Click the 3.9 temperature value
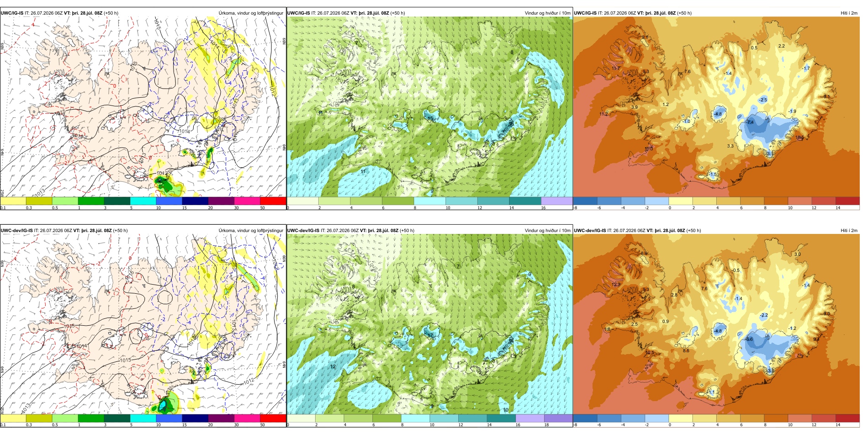This screenshot has width=868, height=434. coord(635,107)
